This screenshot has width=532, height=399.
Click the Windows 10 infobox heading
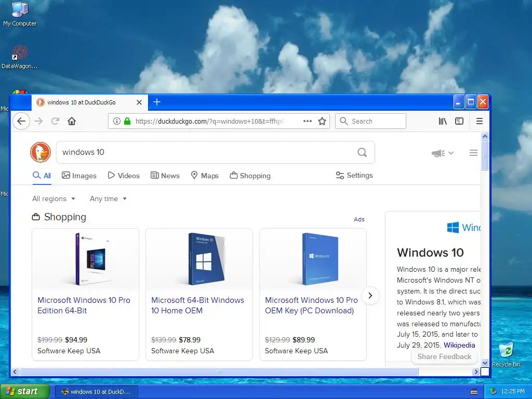(x=430, y=252)
